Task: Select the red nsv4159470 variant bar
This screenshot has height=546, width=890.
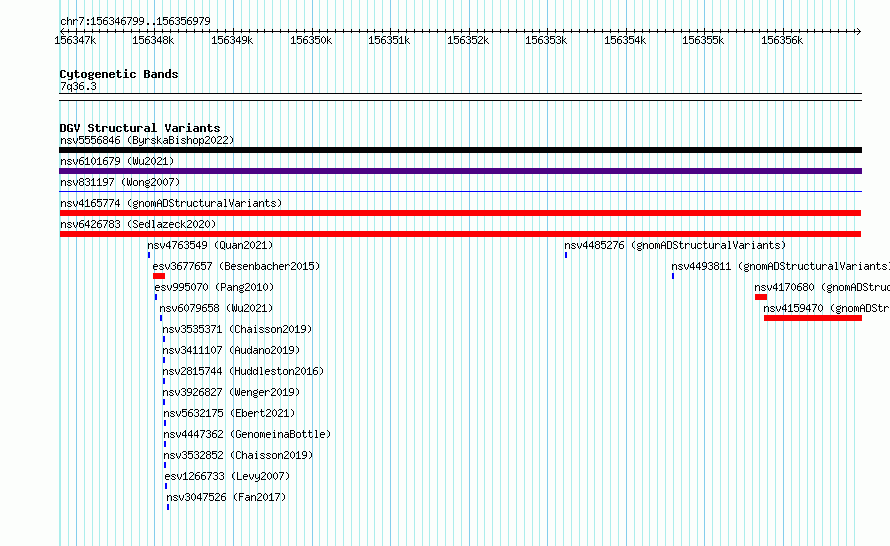Action: tap(813, 318)
